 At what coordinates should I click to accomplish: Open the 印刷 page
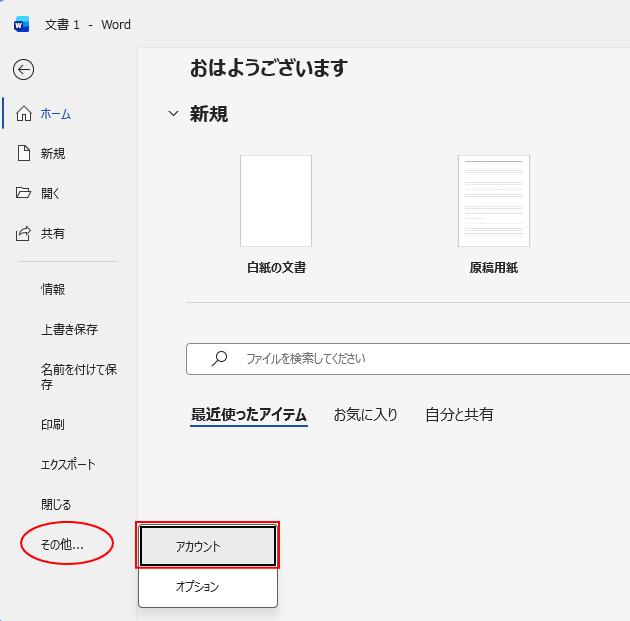click(53, 425)
